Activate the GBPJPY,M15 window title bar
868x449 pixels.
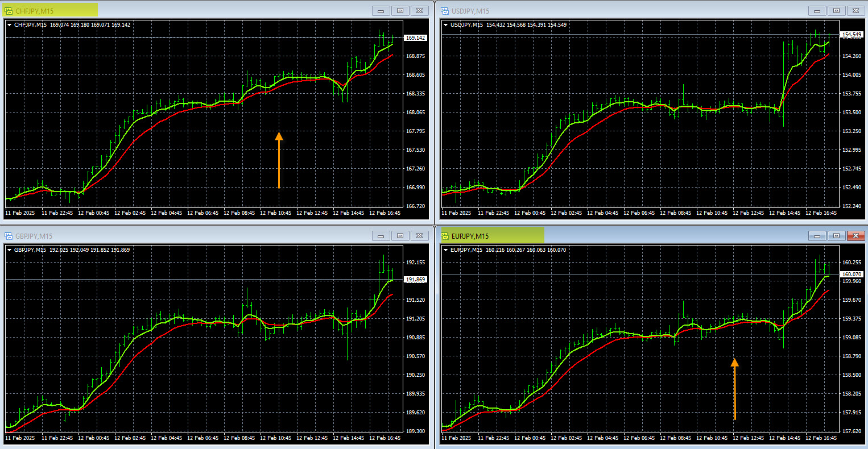point(171,236)
